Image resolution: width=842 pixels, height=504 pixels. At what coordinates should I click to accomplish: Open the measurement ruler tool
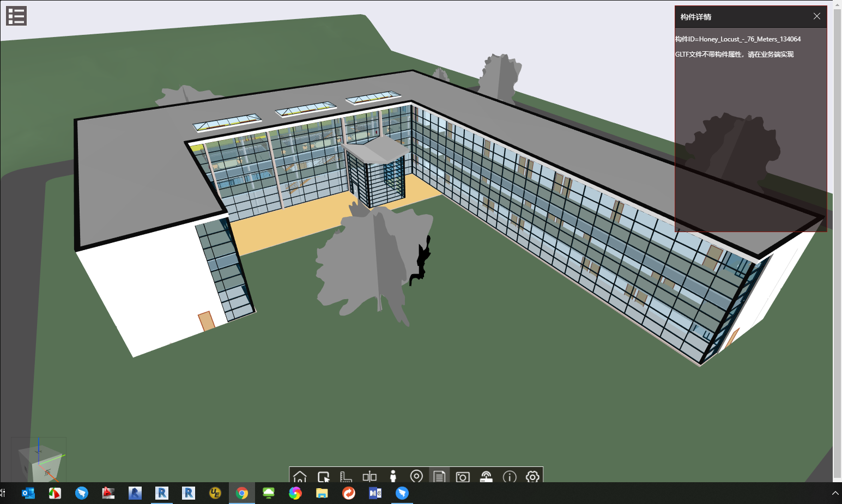346,477
